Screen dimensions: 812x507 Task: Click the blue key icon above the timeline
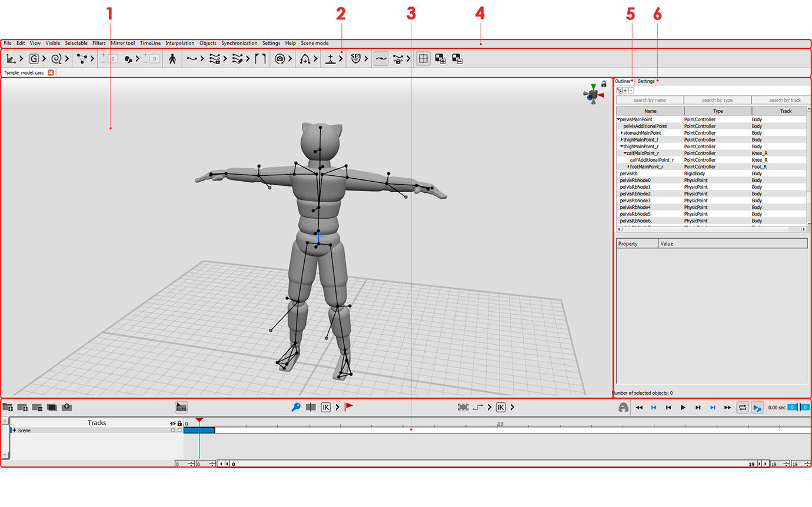point(296,407)
